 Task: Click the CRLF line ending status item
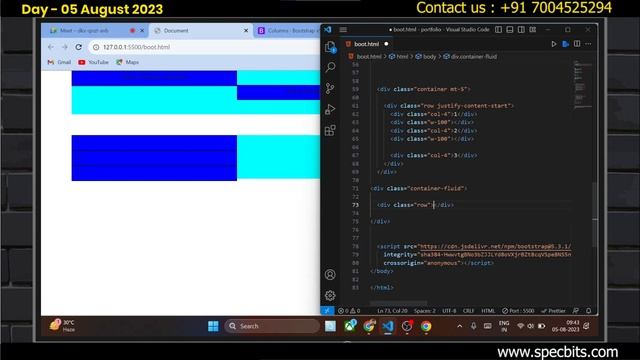pyautogui.click(x=468, y=311)
